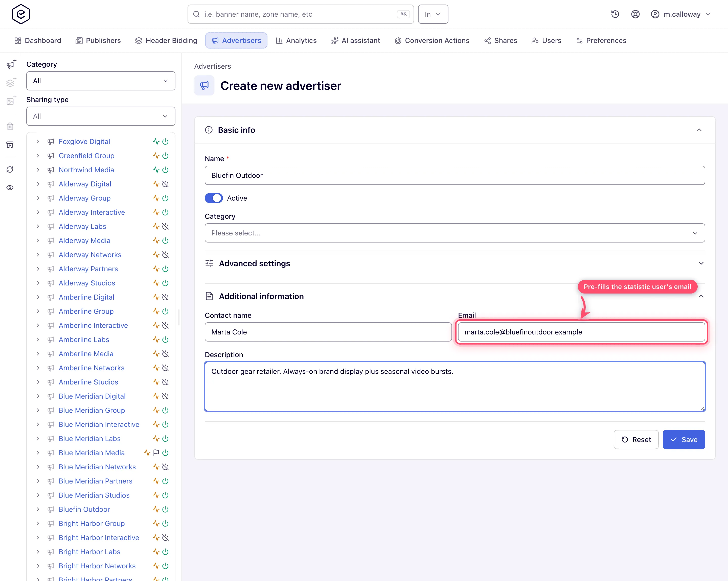Click the Save button
The image size is (728, 581).
pos(684,439)
